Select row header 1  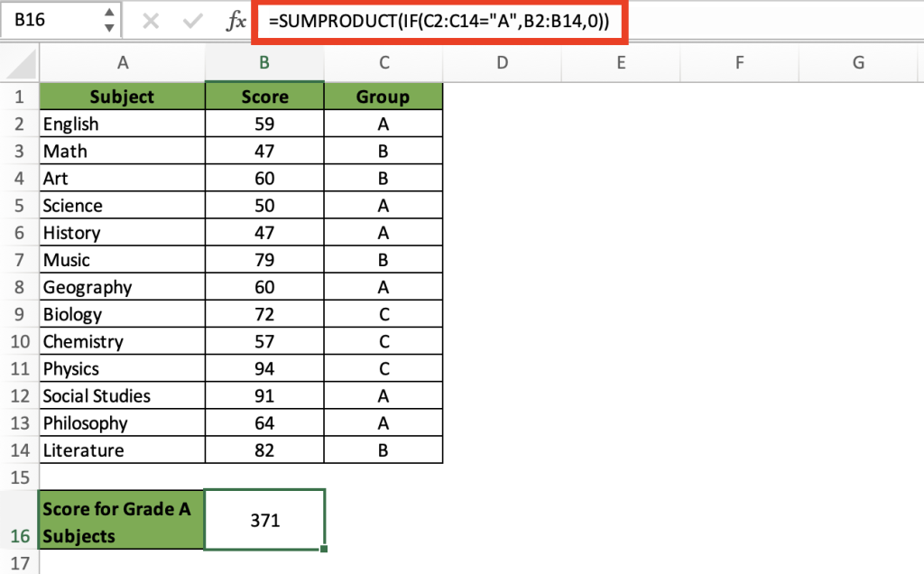pos(19,96)
